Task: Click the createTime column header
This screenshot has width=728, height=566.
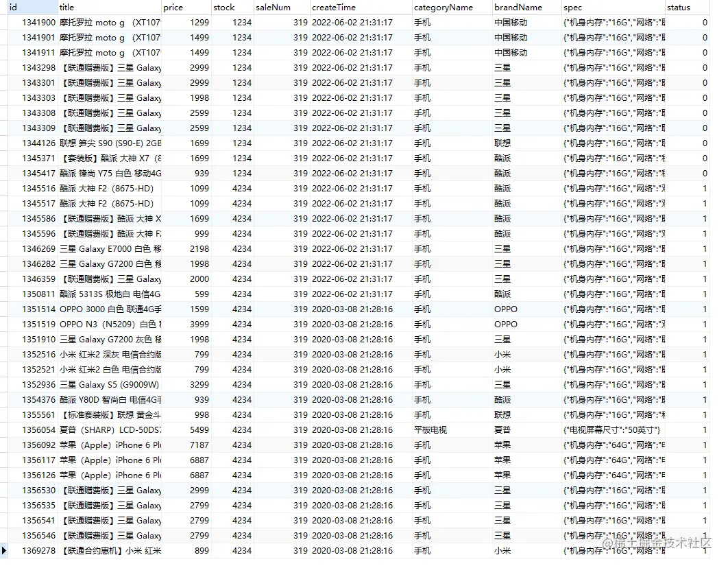Action: (x=361, y=8)
